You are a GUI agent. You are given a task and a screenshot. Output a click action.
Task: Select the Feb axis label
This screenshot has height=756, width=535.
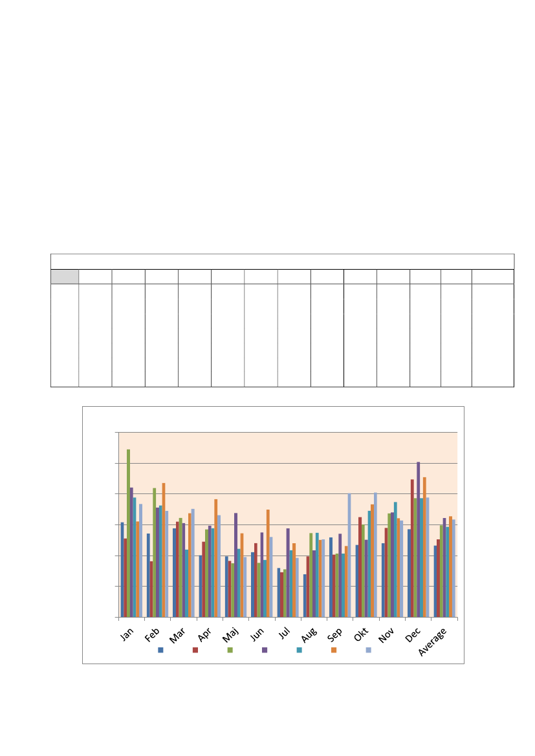[152, 635]
